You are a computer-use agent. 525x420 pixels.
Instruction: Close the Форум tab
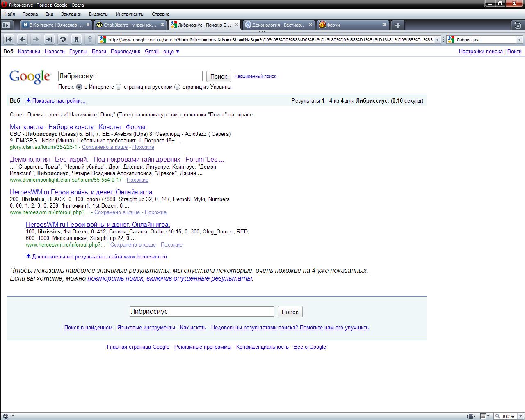point(385,25)
